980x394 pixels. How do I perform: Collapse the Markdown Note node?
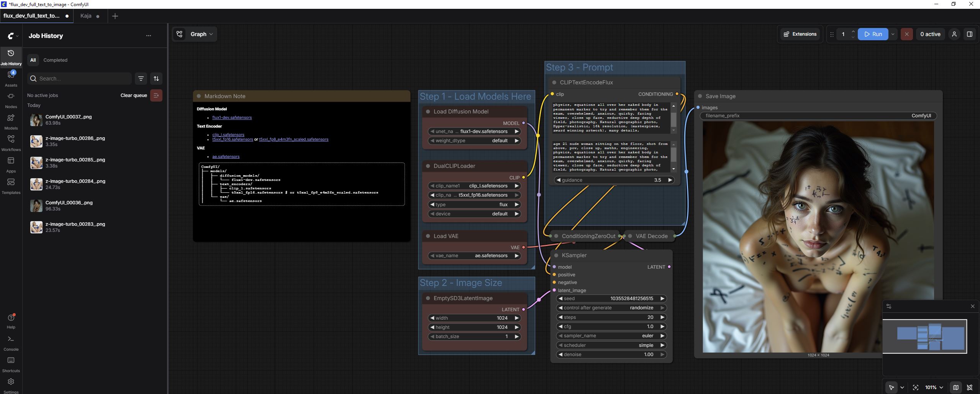(x=199, y=96)
